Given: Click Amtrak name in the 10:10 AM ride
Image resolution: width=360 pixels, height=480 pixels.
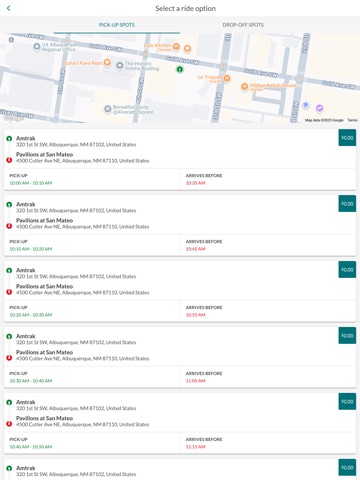Looking at the screenshot, I should (26, 204).
